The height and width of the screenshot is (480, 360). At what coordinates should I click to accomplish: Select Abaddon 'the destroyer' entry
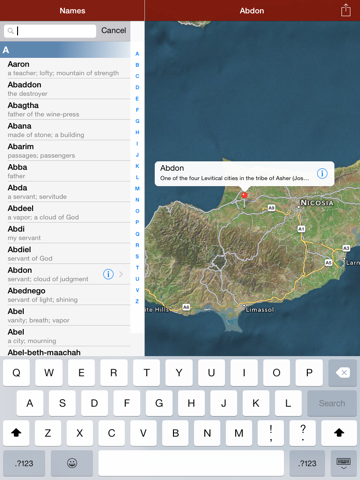click(65, 89)
